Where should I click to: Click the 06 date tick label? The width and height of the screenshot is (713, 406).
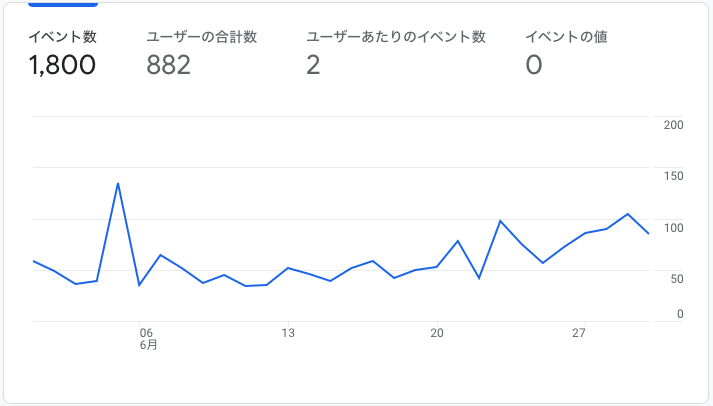point(146,333)
